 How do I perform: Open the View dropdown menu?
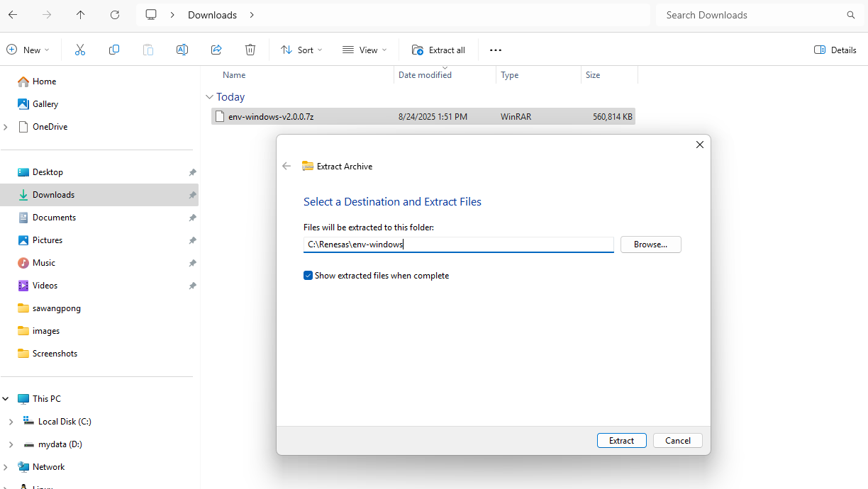(x=365, y=50)
